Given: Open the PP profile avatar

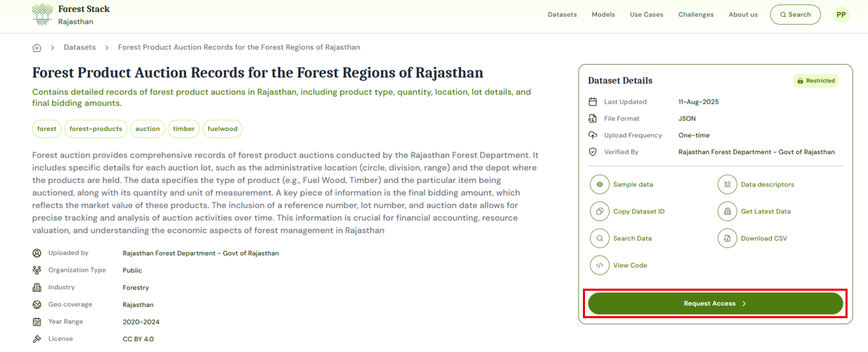Looking at the screenshot, I should click(841, 15).
